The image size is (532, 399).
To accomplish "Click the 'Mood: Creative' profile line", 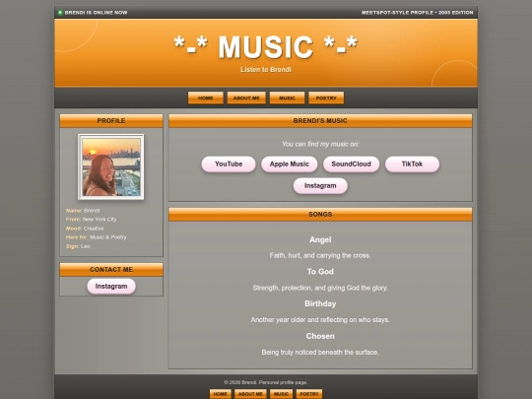I will (x=85, y=229).
